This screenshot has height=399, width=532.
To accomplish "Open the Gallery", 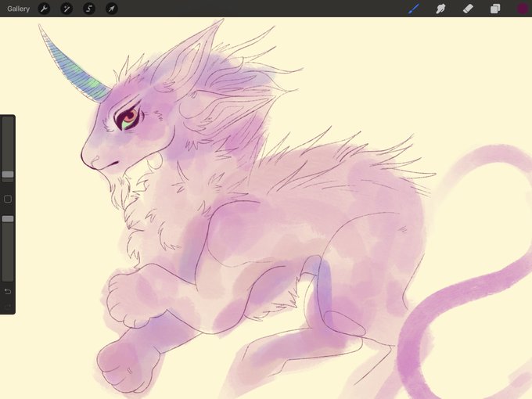I will pos(18,9).
